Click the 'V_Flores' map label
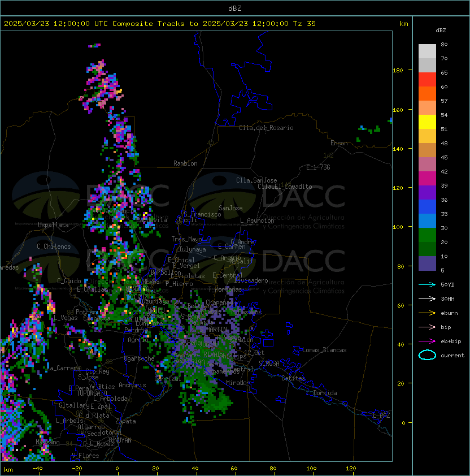Viewport: 470px width, 476px height. tap(85, 456)
